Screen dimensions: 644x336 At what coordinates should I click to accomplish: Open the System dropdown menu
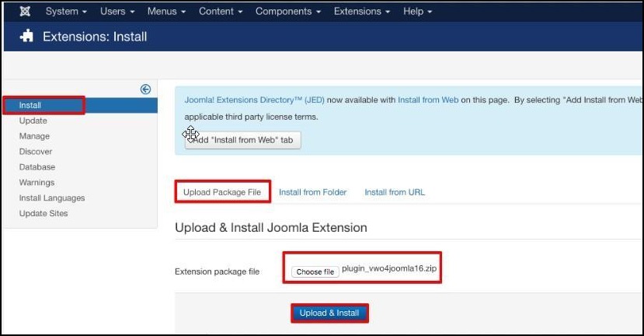[66, 12]
